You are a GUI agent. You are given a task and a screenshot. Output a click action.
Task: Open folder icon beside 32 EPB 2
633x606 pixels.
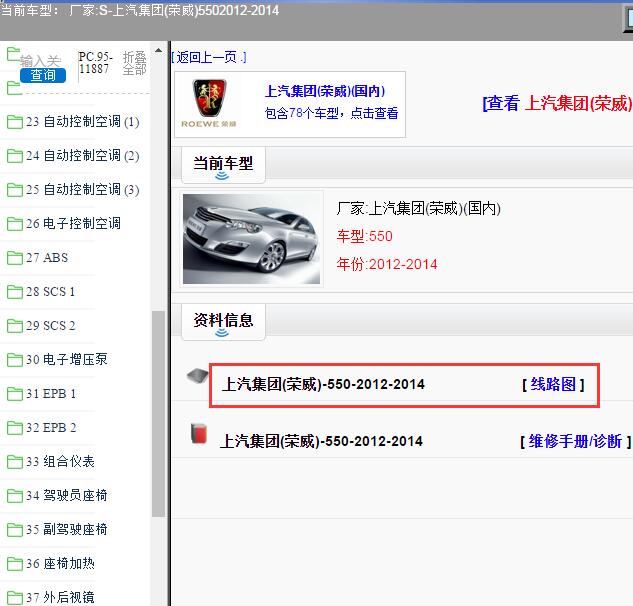coord(15,427)
